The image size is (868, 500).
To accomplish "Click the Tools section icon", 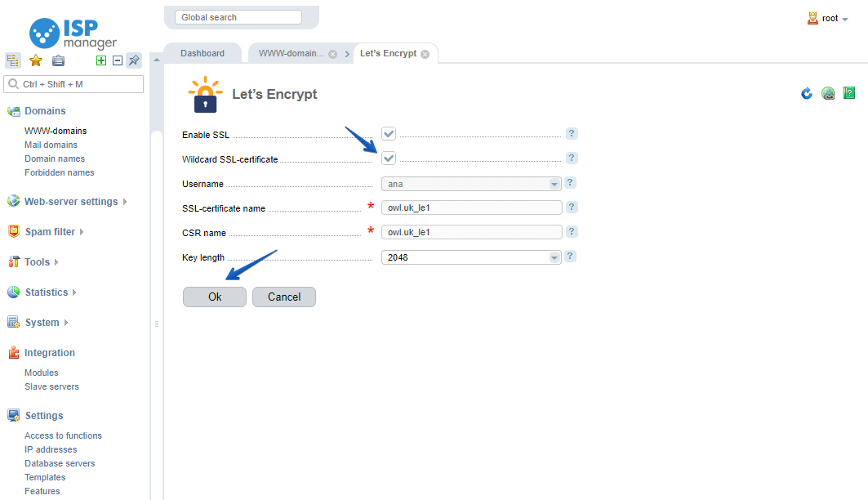I will click(x=14, y=262).
